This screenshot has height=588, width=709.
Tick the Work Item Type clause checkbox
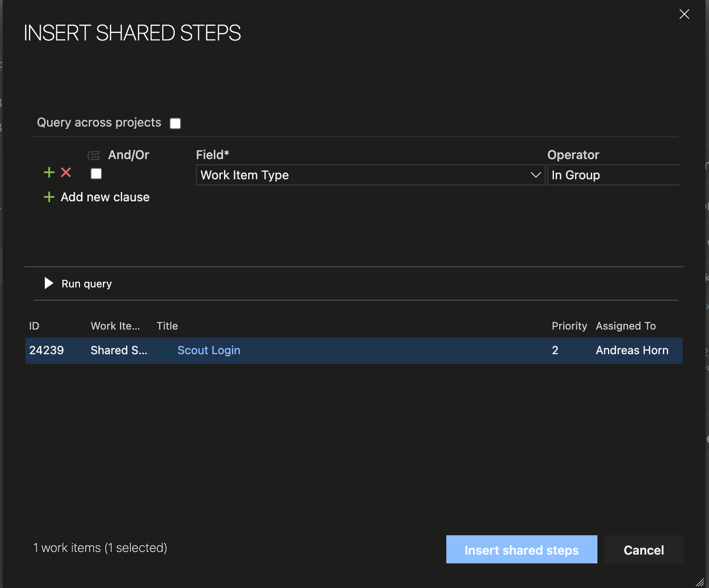(x=96, y=174)
